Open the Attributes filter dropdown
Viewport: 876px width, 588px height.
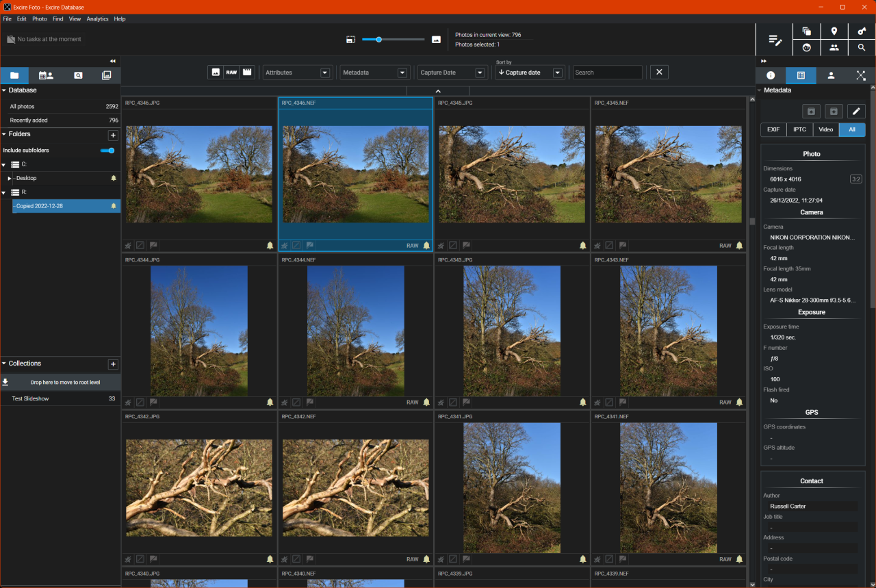tap(298, 73)
